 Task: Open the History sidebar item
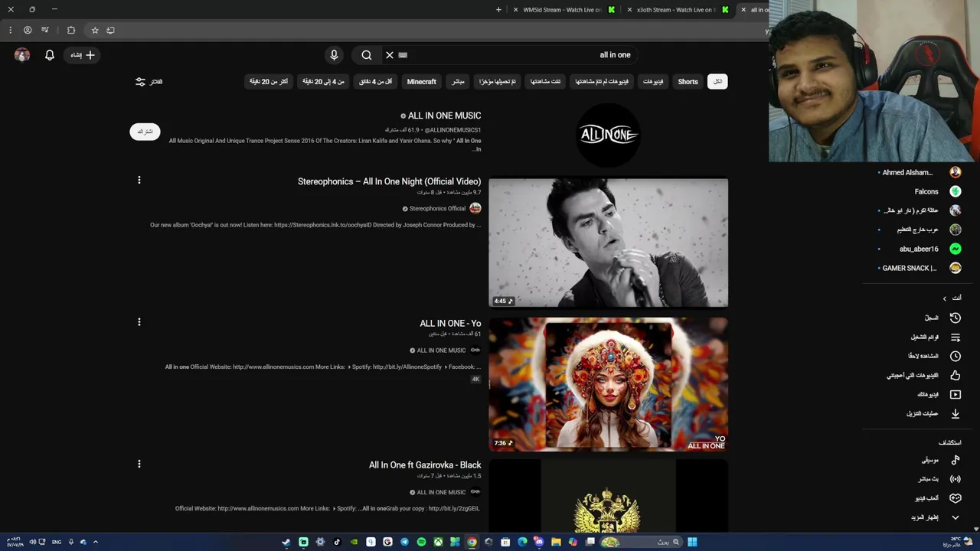click(x=942, y=318)
